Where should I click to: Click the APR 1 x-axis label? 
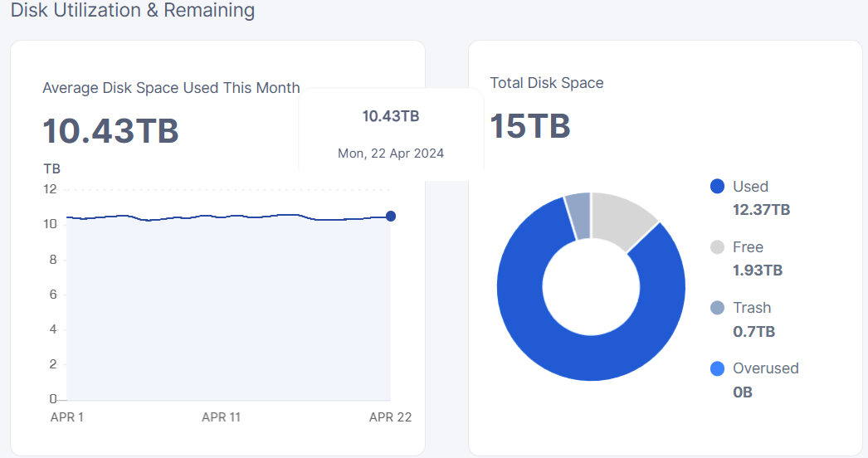pyautogui.click(x=67, y=417)
